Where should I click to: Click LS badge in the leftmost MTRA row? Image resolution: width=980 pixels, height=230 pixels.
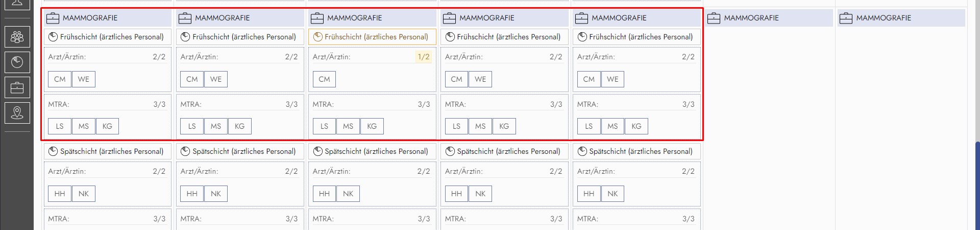tap(60, 126)
